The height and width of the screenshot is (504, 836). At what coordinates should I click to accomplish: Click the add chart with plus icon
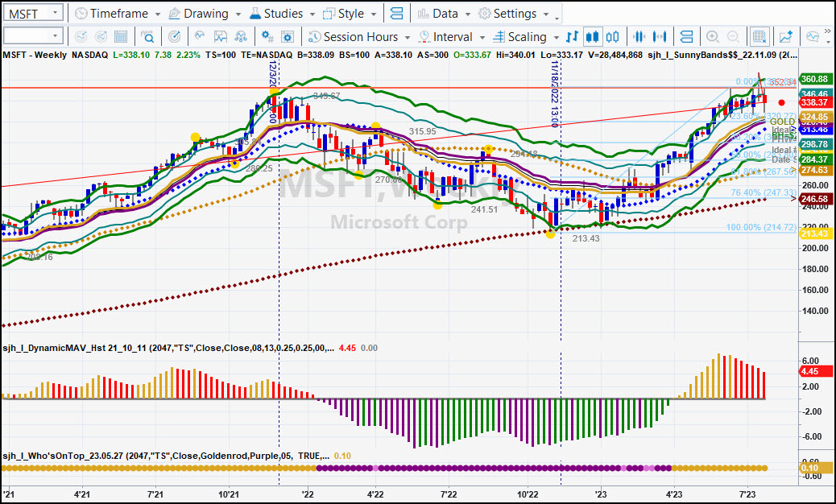coord(786,37)
